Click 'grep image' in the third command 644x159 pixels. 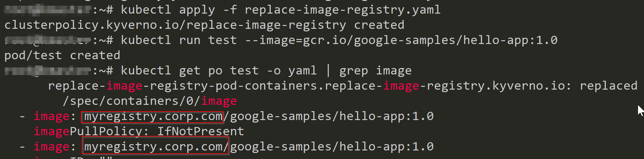tap(375, 71)
